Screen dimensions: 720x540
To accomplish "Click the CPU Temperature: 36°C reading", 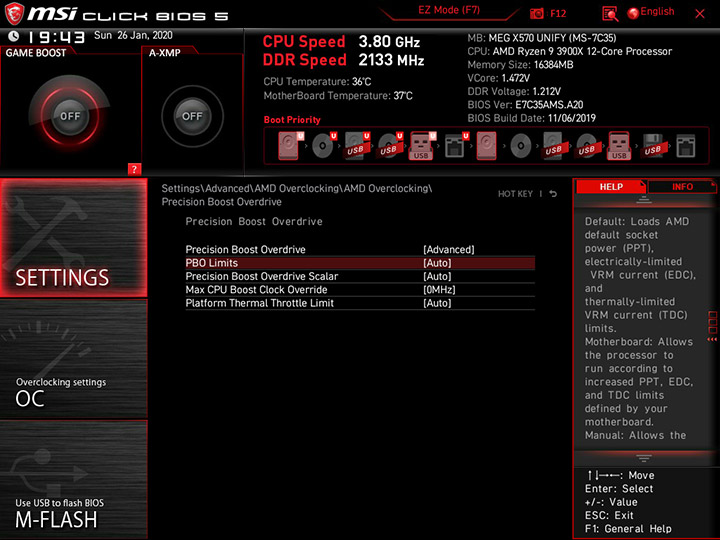I will coord(317,82).
